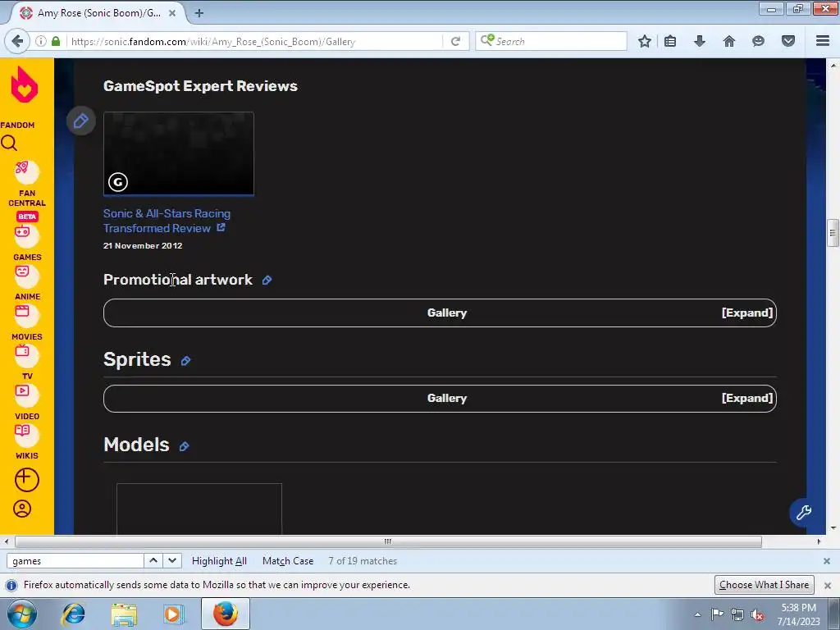Close the find bar
The width and height of the screenshot is (840, 630).
click(827, 561)
